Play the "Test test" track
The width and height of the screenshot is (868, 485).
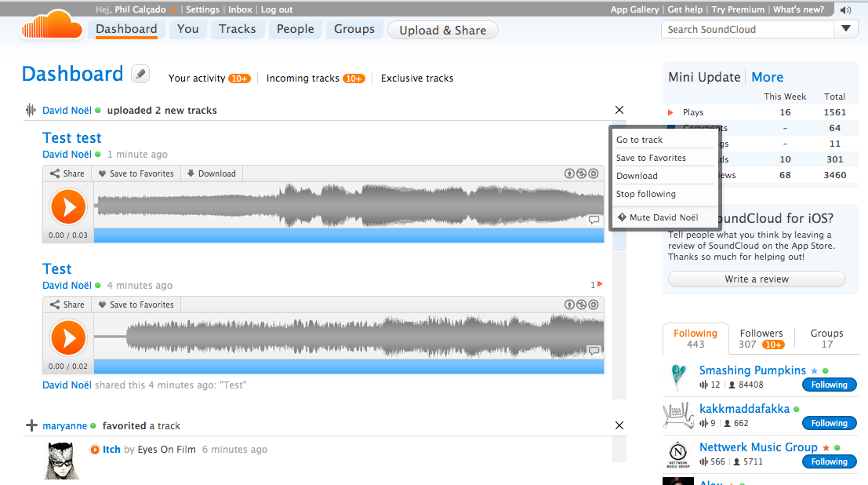coord(68,206)
